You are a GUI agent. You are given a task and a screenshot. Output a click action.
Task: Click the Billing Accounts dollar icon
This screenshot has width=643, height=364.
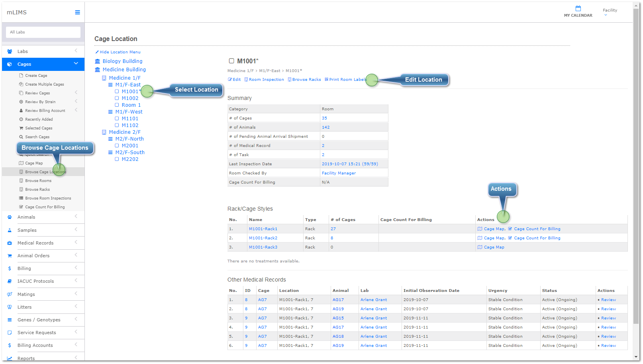10,345
